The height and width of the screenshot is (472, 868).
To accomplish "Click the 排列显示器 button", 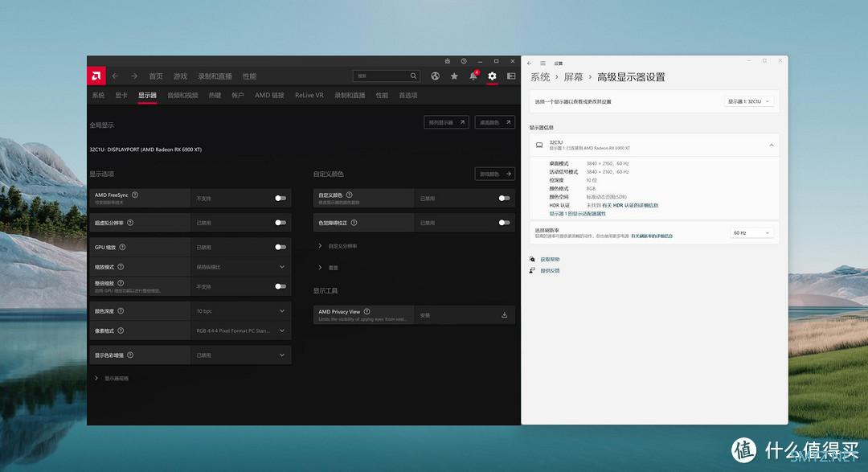I will click(446, 122).
